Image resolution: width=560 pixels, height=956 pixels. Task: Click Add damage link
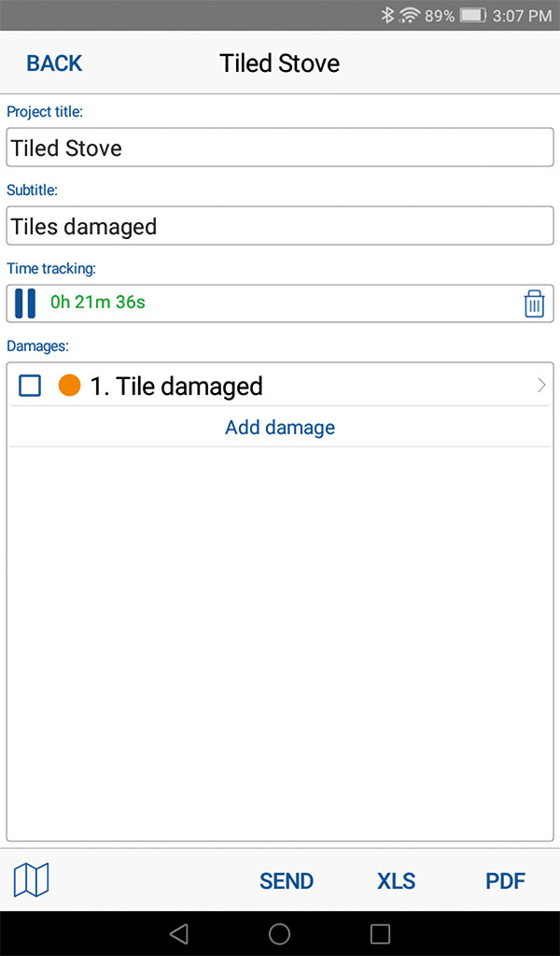point(280,428)
